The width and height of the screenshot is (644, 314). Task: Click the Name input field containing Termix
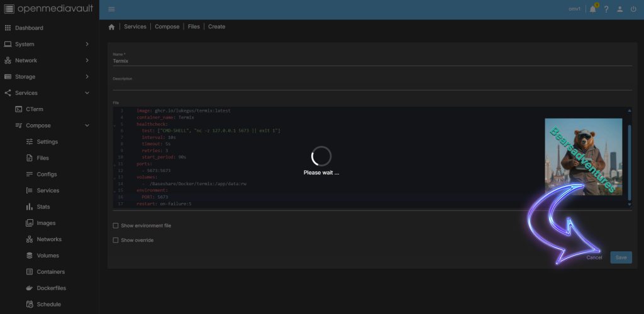[371, 62]
